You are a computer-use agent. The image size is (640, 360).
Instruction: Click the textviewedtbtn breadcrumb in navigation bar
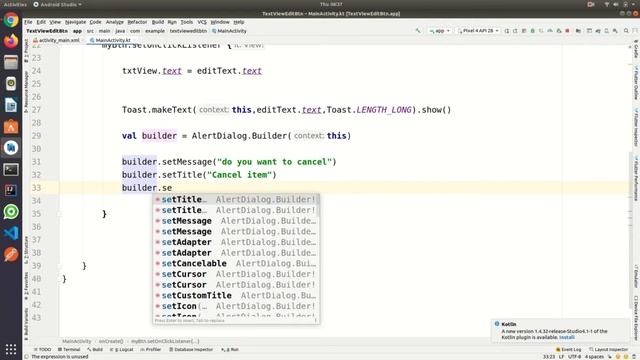[188, 31]
